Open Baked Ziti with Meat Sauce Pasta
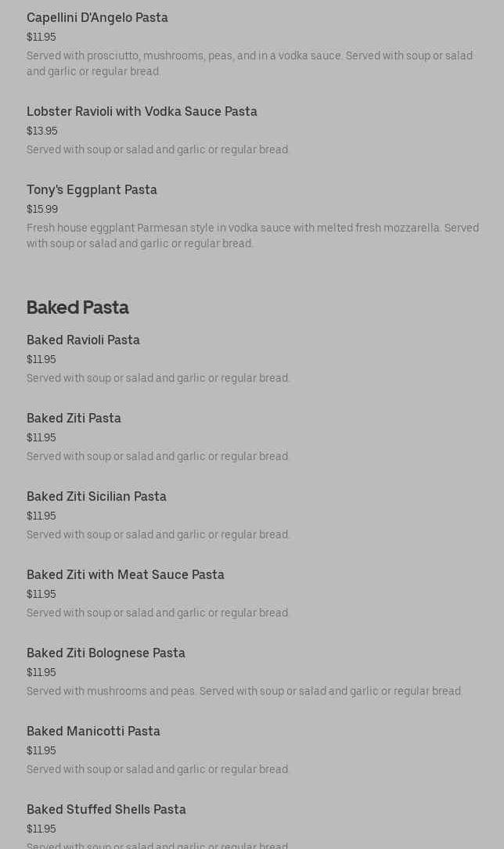The image size is (504, 849). click(125, 574)
